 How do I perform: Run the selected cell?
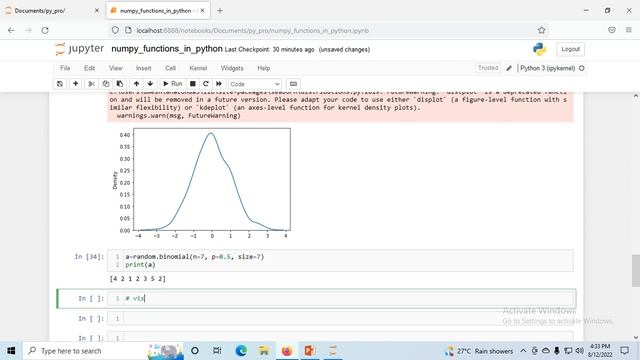(x=173, y=84)
